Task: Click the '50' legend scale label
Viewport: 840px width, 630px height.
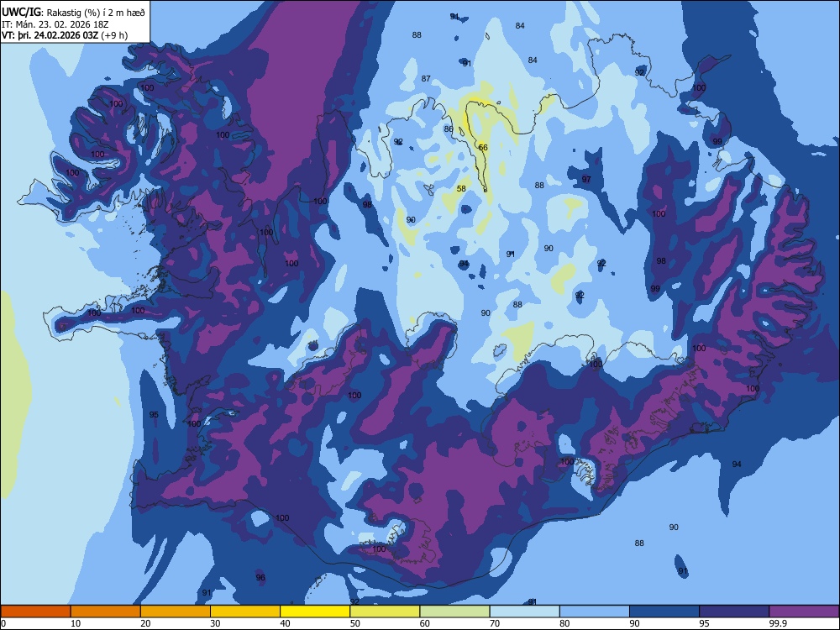Action: 354,623
